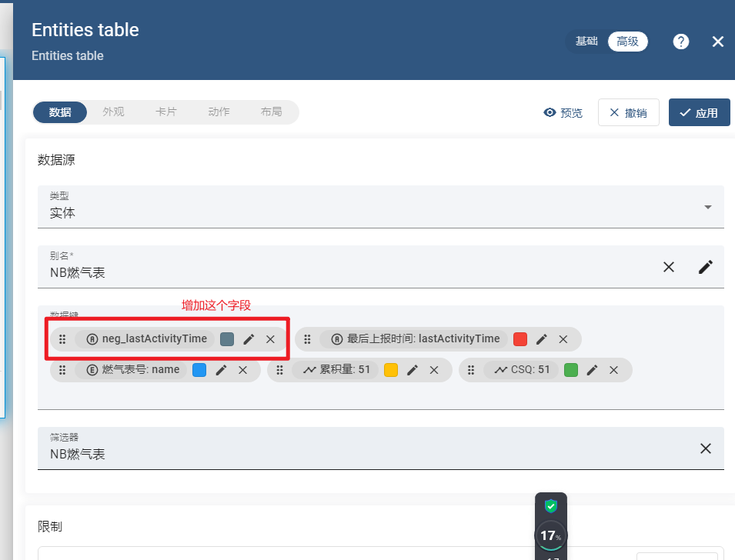The image size is (735, 560).
Task: Click drag handle of 累积量 key
Action: pos(280,370)
